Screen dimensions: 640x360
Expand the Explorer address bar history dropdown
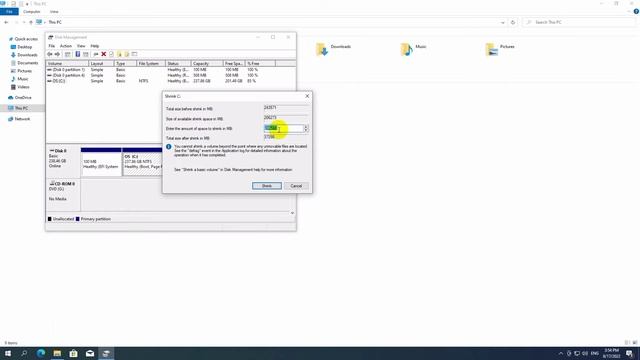pos(502,22)
